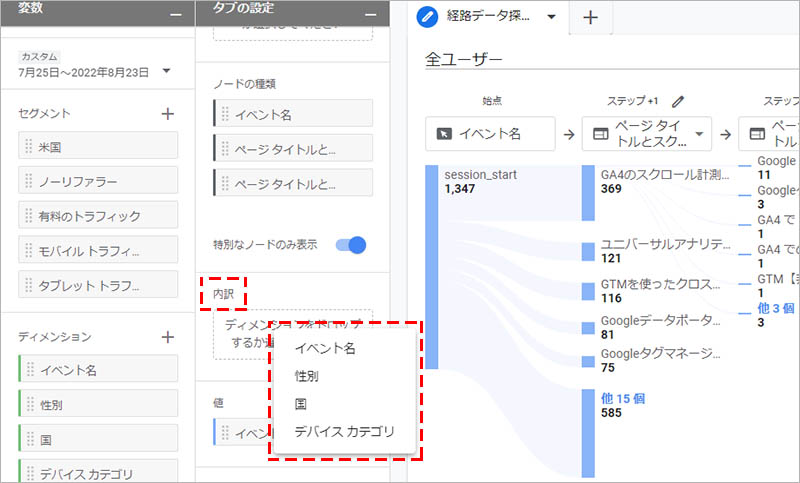
Task: Click the ノーリファラー segment chip
Action: [98, 181]
